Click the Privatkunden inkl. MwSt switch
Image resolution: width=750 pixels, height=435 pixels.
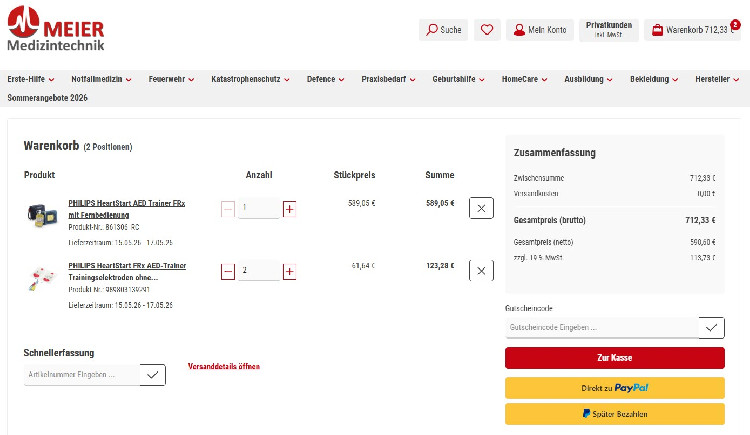608,30
